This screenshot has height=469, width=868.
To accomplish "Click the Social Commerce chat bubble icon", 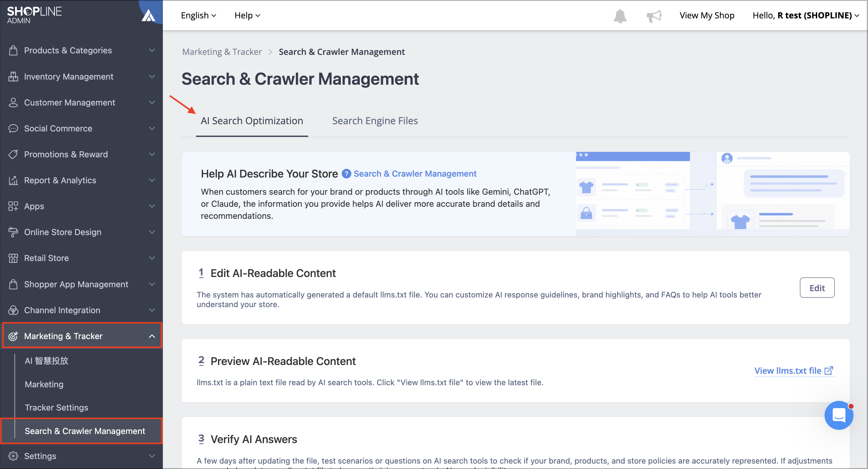I will tap(13, 129).
